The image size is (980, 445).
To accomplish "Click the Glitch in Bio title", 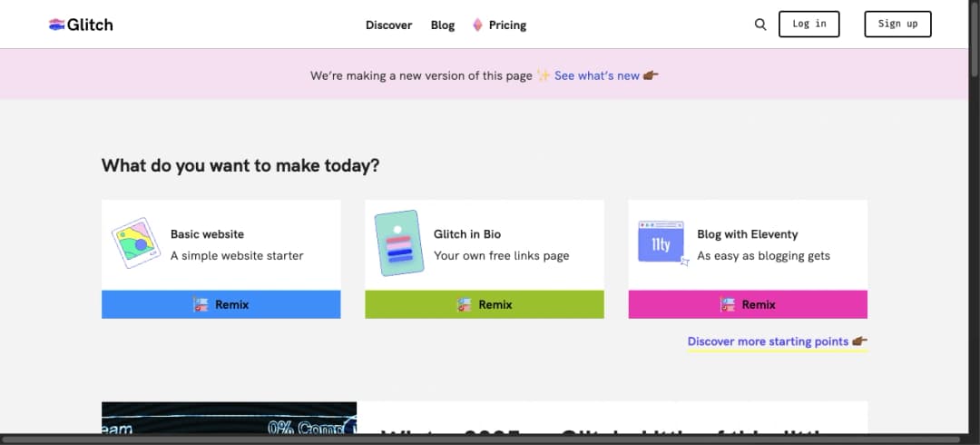I will coord(467,234).
